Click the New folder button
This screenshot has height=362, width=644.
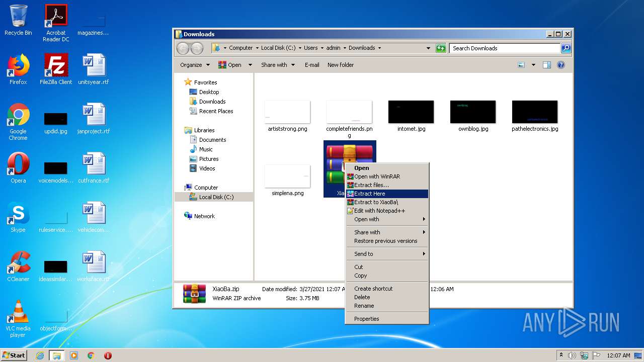(x=341, y=65)
